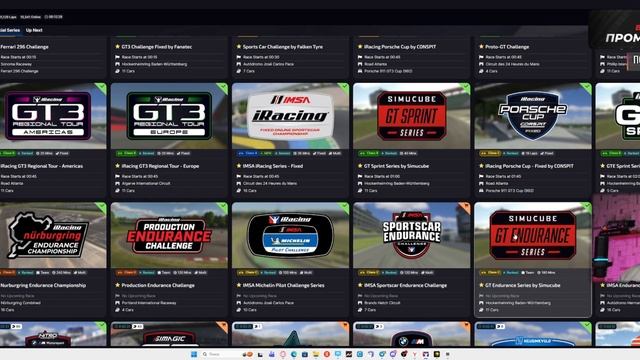
Task: Click track icon beside Circuit des 24 Heures in Proto-GT card
Action: (x=481, y=64)
